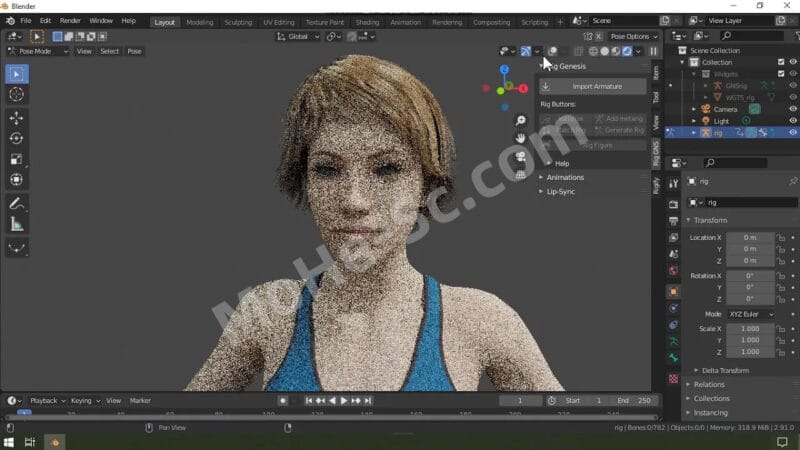Open Global transform orientation dropdown
This screenshot has width=800, height=450.
tap(298, 36)
